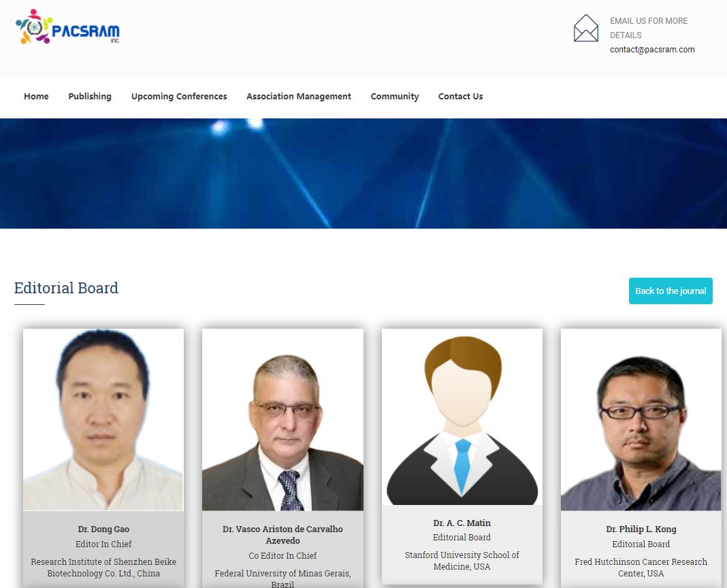Open the Community menu item

[x=395, y=97]
